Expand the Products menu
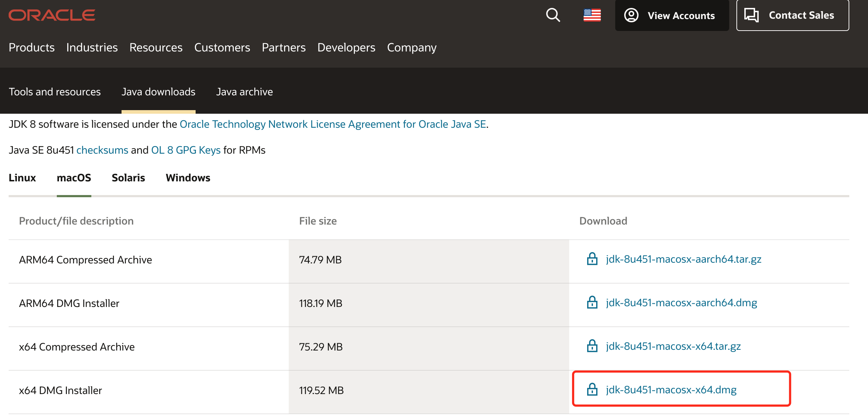Viewport: 868px width, 416px height. [x=32, y=48]
